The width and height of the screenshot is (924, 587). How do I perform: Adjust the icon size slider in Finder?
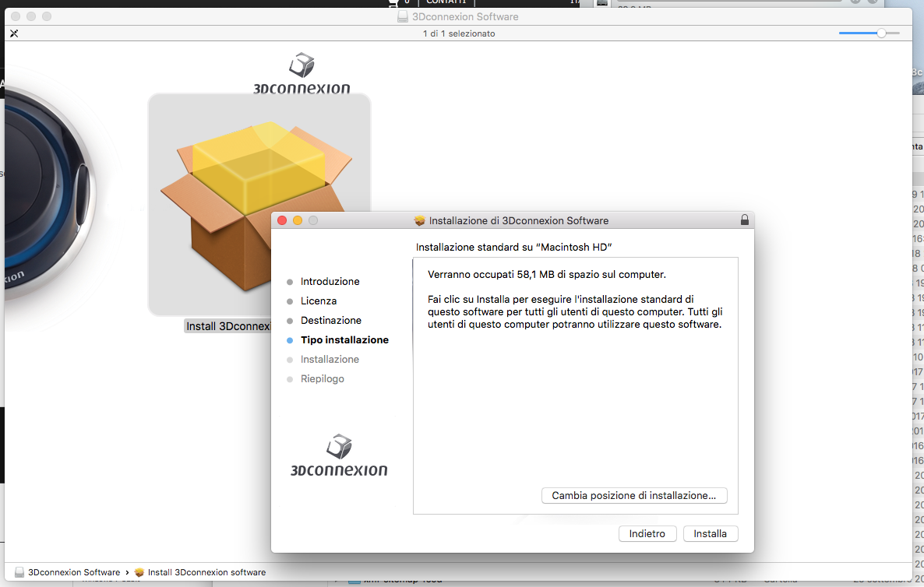tap(881, 33)
